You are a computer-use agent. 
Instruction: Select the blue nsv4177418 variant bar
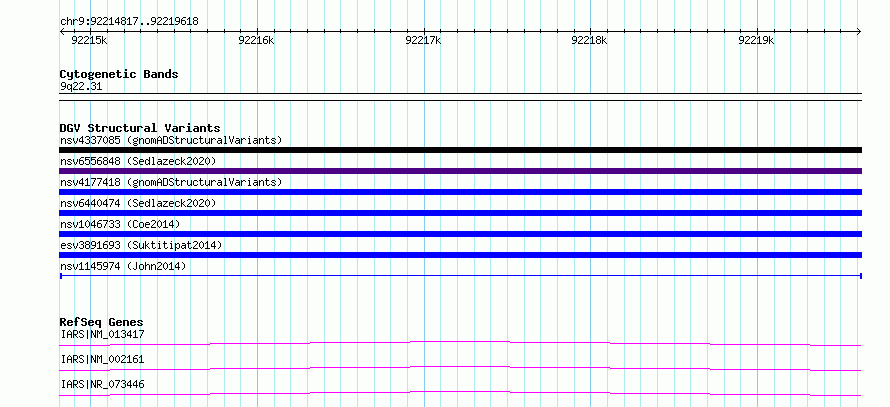[460, 192]
